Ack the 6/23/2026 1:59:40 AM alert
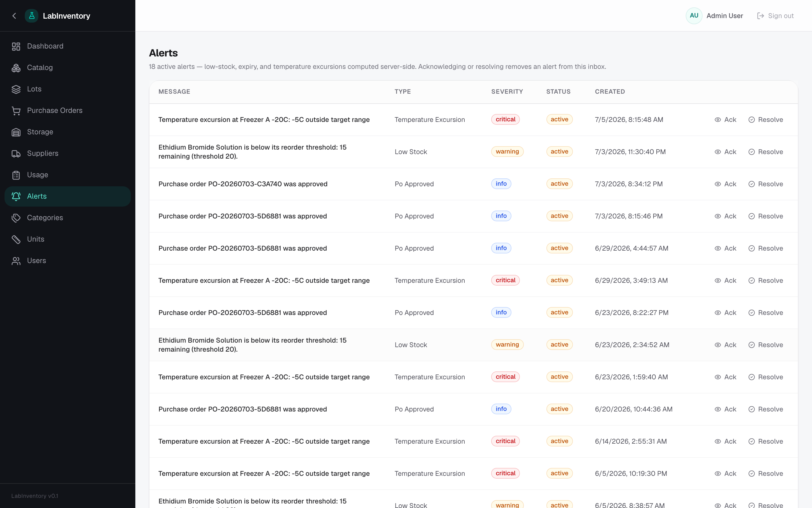 (x=725, y=377)
